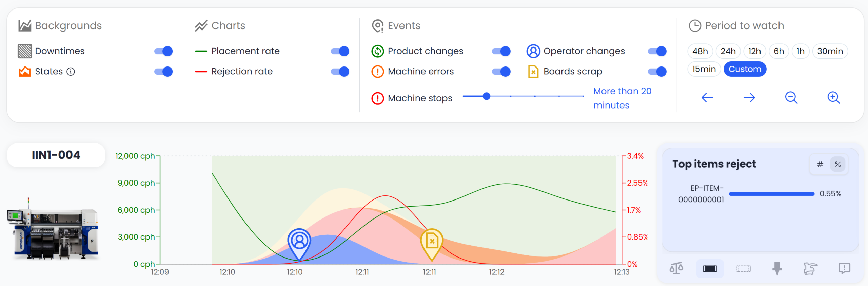Click the nozzle icon below reject panel
Image resolution: width=868 pixels, height=286 pixels.
click(x=777, y=268)
